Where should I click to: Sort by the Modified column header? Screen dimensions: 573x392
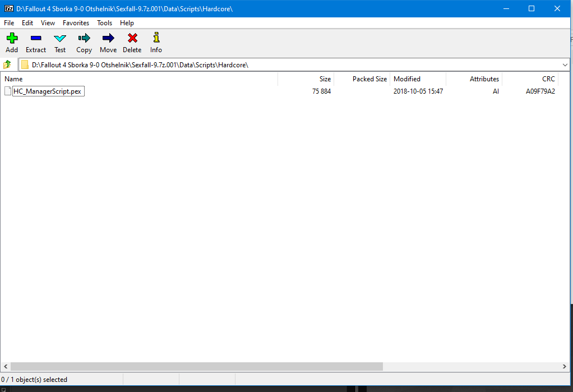(407, 79)
